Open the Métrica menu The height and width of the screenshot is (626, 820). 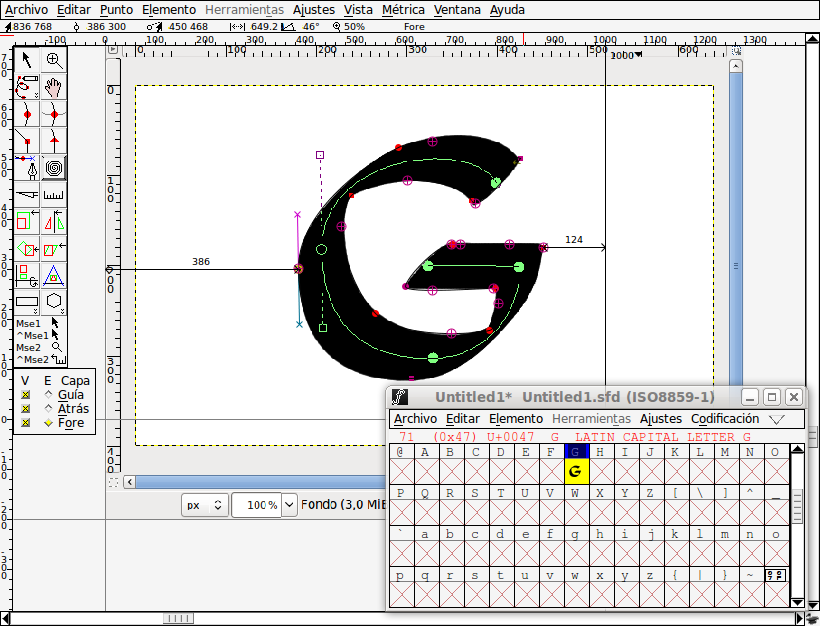[403, 10]
